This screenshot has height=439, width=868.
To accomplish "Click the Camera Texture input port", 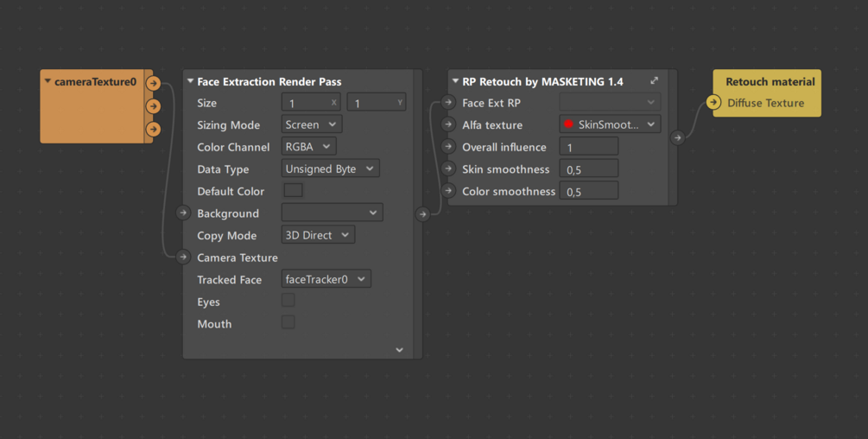I will coord(183,257).
